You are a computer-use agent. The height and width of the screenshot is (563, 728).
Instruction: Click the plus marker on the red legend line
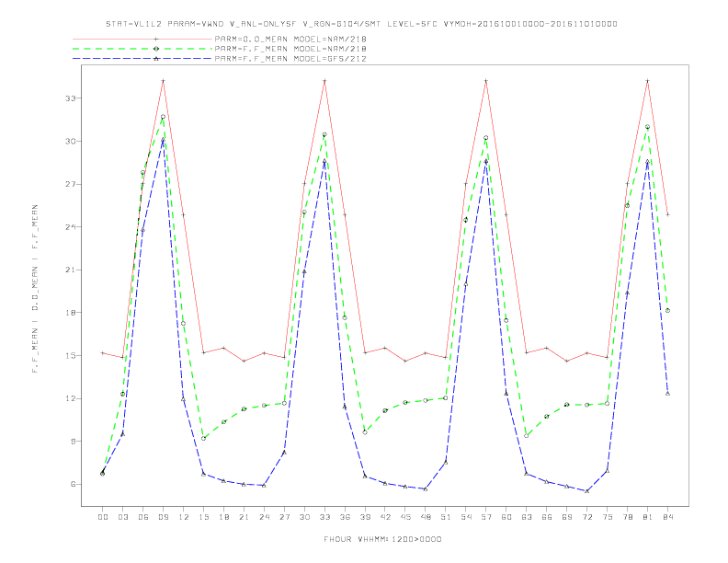156,39
